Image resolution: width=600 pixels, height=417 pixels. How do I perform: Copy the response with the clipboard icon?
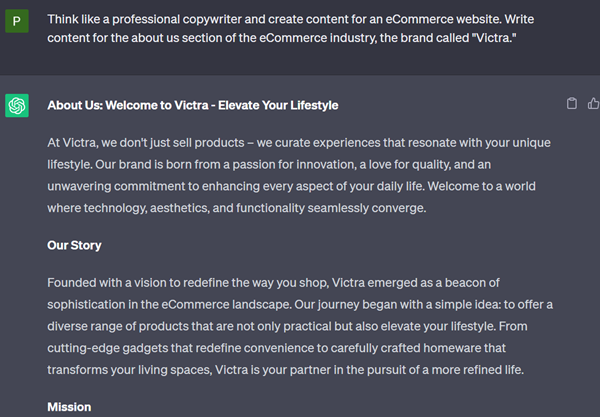(x=571, y=104)
